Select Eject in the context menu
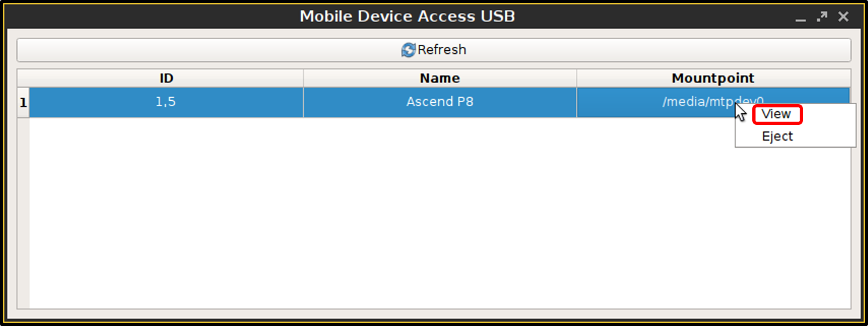Screen dimensions: 868x326 [x=777, y=137]
